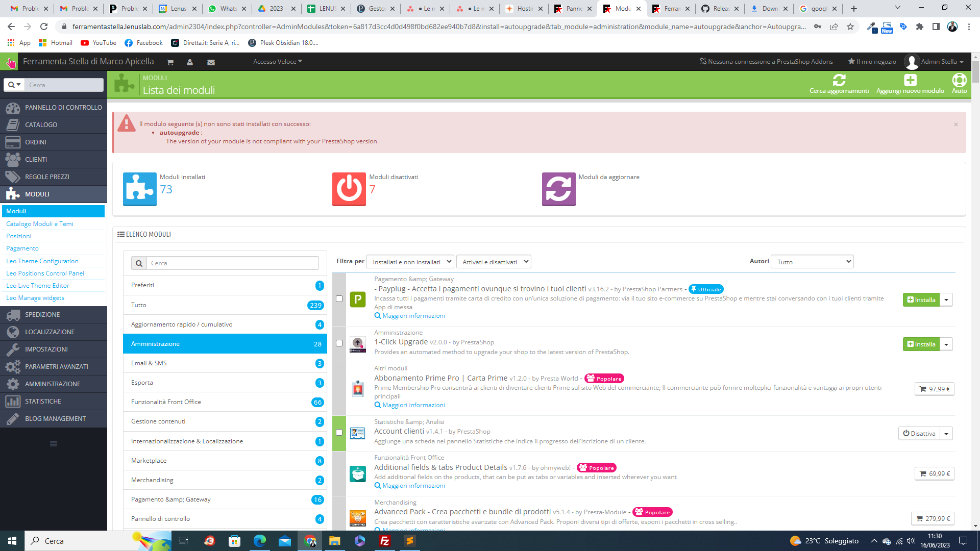Open the Autori Tutto dropdown
Viewport: 980px width, 551px height.
[x=812, y=262]
